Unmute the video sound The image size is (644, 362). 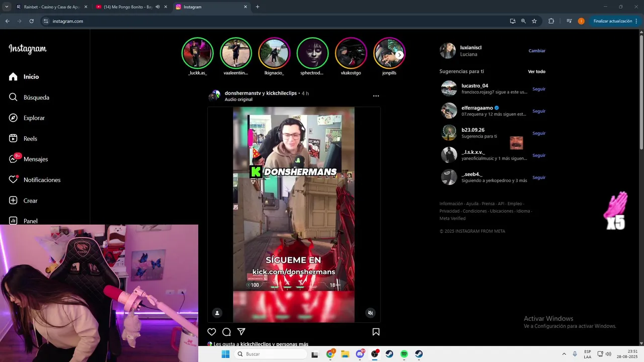(x=370, y=313)
